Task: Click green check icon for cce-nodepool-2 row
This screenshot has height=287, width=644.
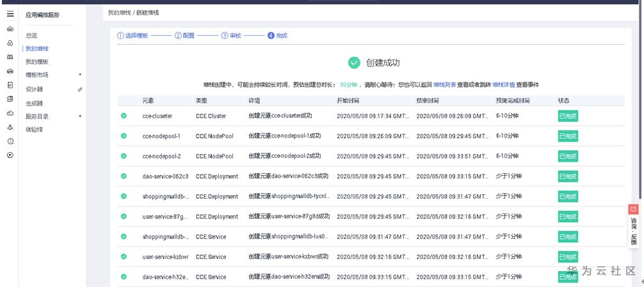Action: pos(124,156)
